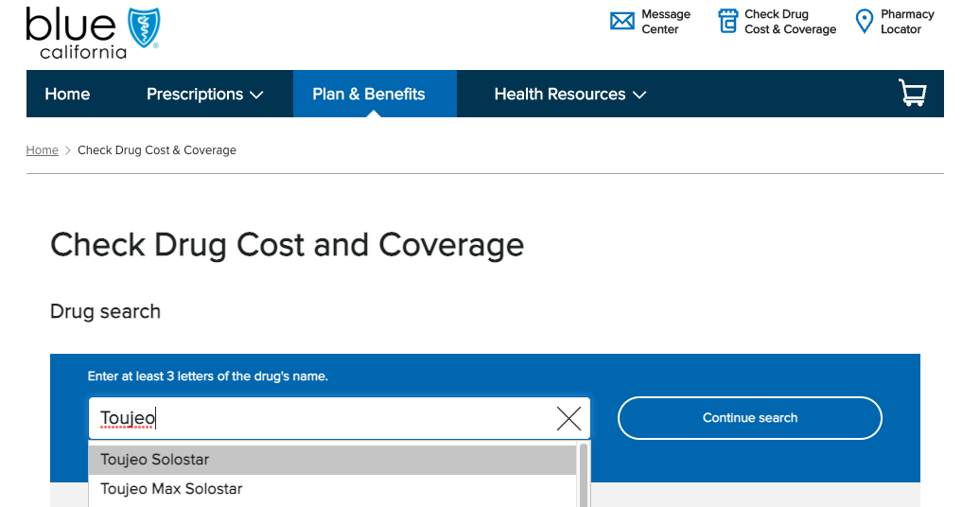
Task: Click the Check Drug Cost & Coverage breadcrumb text
Action: click(157, 150)
